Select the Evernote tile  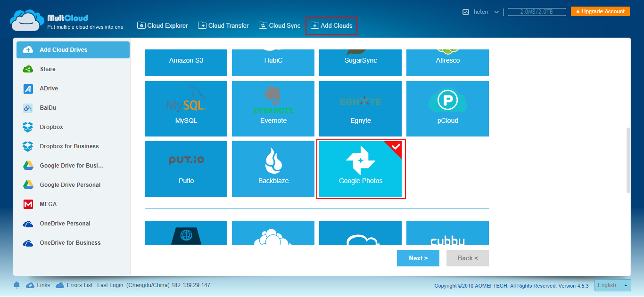(273, 109)
